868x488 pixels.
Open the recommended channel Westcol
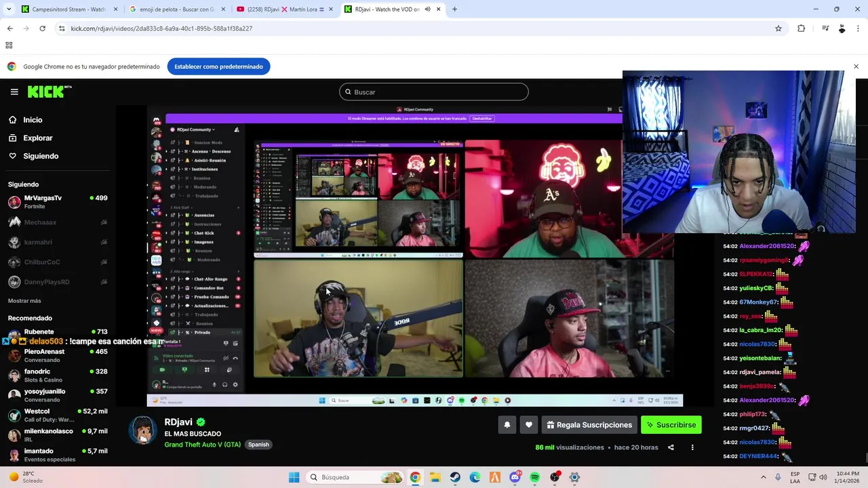coord(58,415)
